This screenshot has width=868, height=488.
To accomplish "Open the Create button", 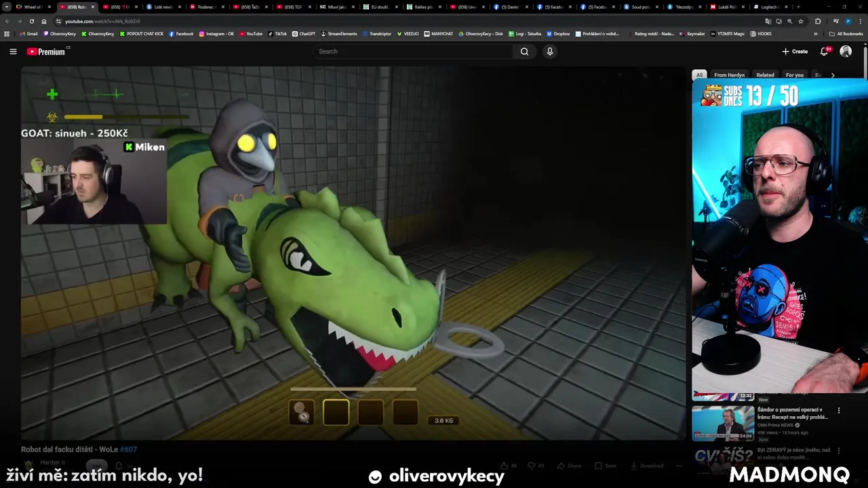I will tap(795, 52).
